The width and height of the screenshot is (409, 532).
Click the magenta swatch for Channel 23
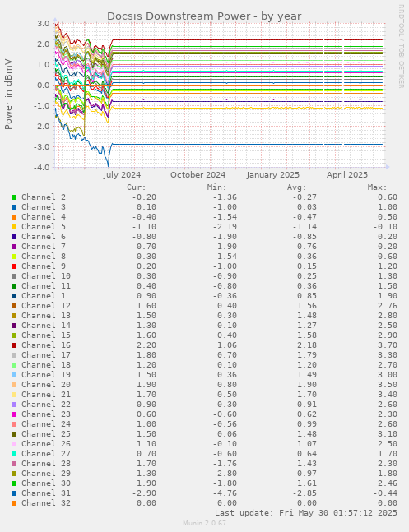pyautogui.click(x=14, y=414)
